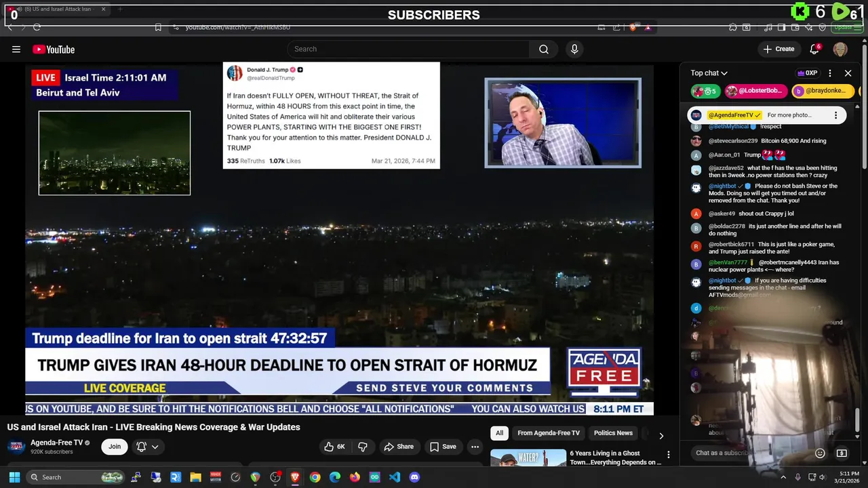Screen dimensions: 868x488
Task: Open File Explorer from the taskbar
Action: coord(195,477)
